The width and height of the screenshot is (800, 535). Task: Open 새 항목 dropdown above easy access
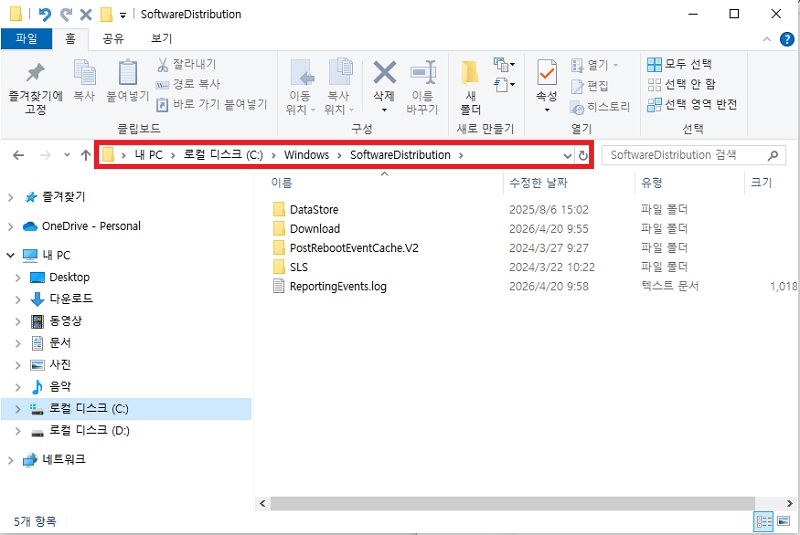point(504,65)
